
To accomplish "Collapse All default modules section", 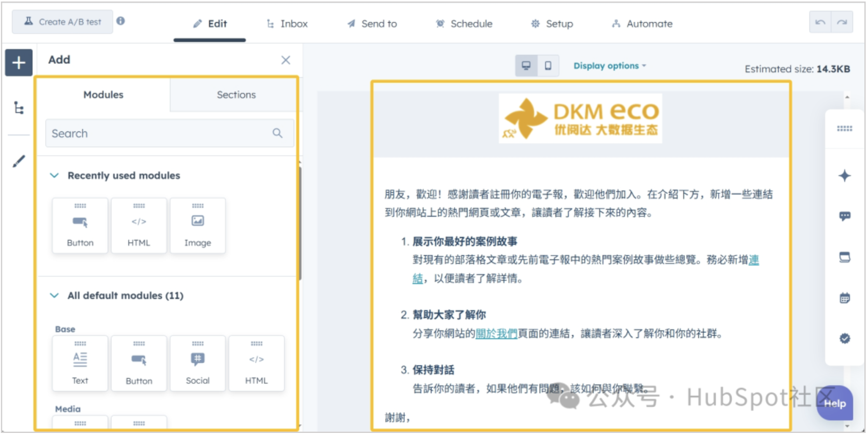I will coord(55,295).
